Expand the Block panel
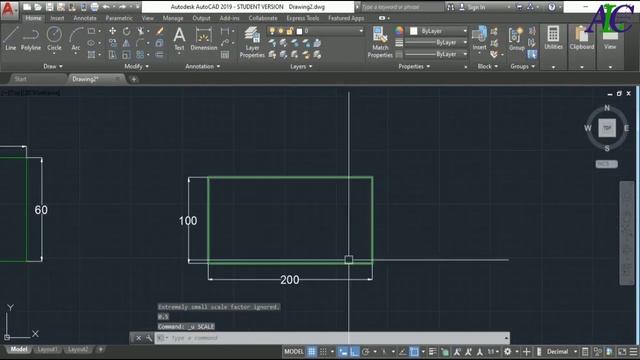 point(488,66)
